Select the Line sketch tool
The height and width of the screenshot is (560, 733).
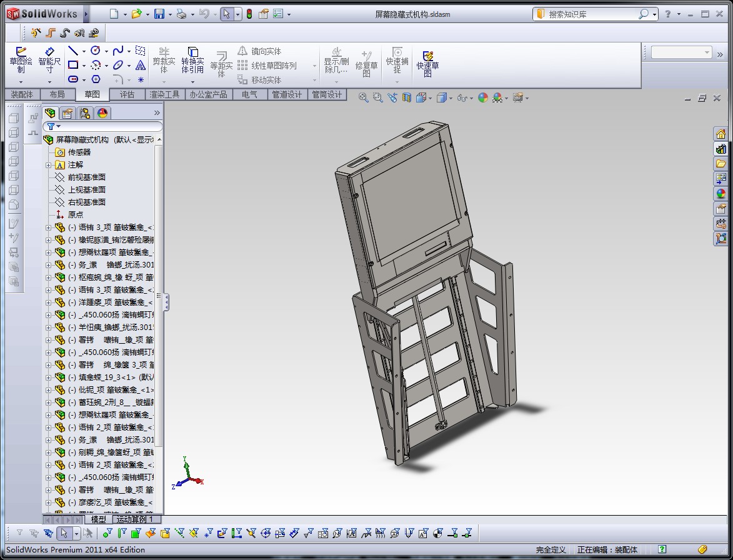73,51
